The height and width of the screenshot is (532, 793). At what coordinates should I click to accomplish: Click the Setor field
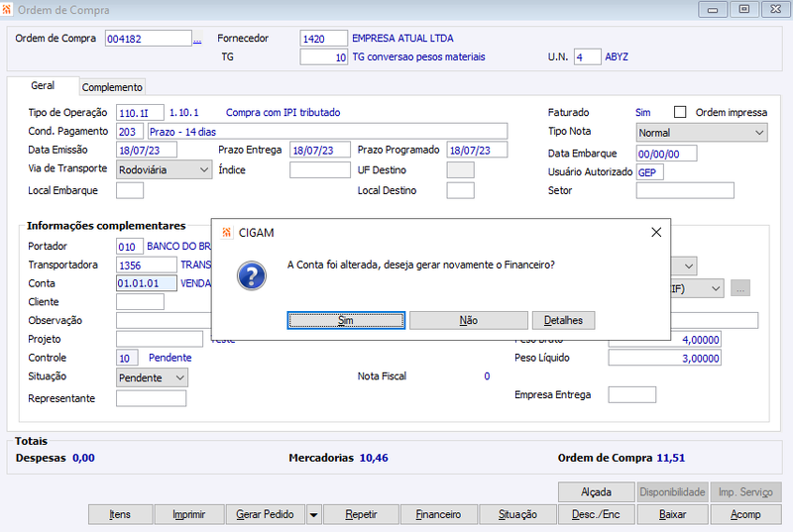click(x=685, y=190)
